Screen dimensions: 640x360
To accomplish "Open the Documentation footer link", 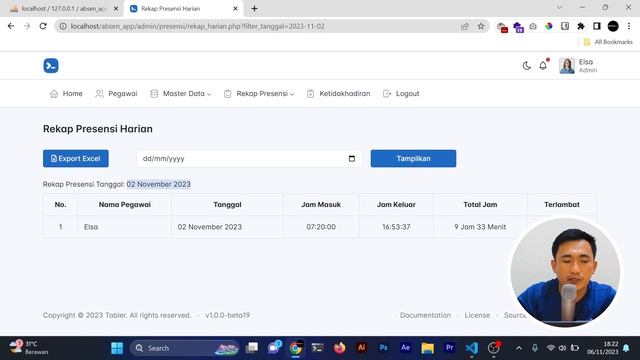I will pos(425,315).
